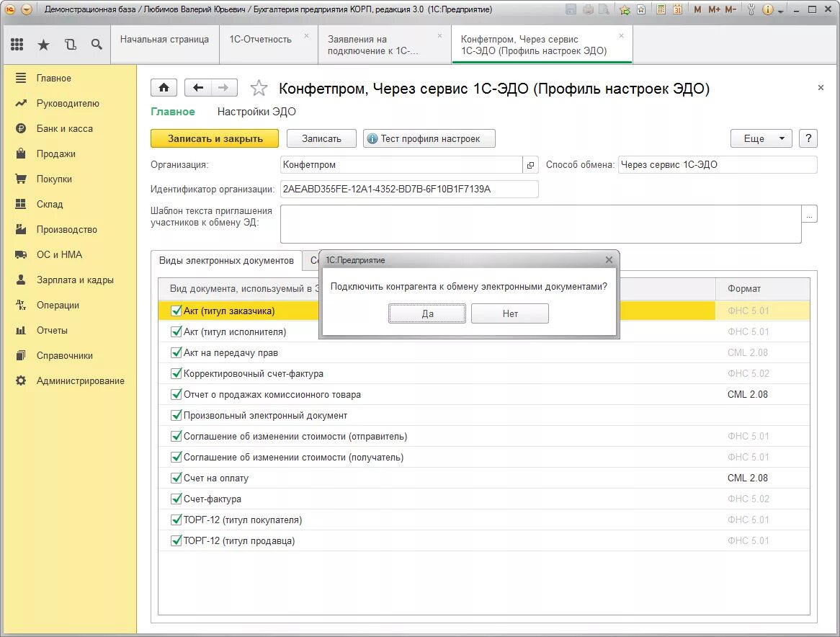This screenshot has height=637, width=840.
Task: Open Администрирование section
Action: (81, 380)
